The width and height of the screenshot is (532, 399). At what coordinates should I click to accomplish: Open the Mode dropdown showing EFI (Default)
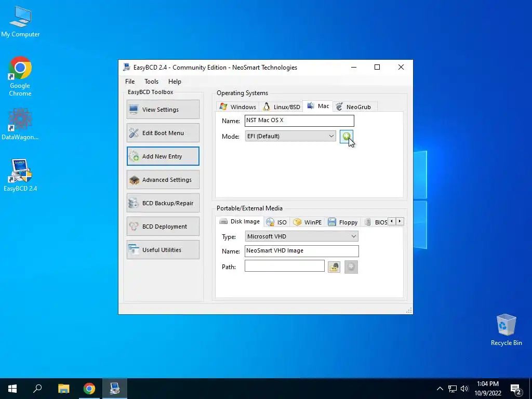(290, 136)
